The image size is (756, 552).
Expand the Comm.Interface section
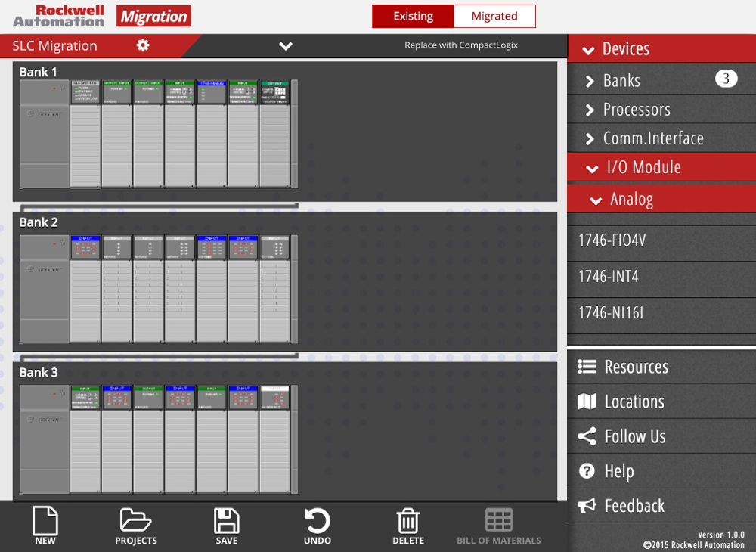coord(652,138)
